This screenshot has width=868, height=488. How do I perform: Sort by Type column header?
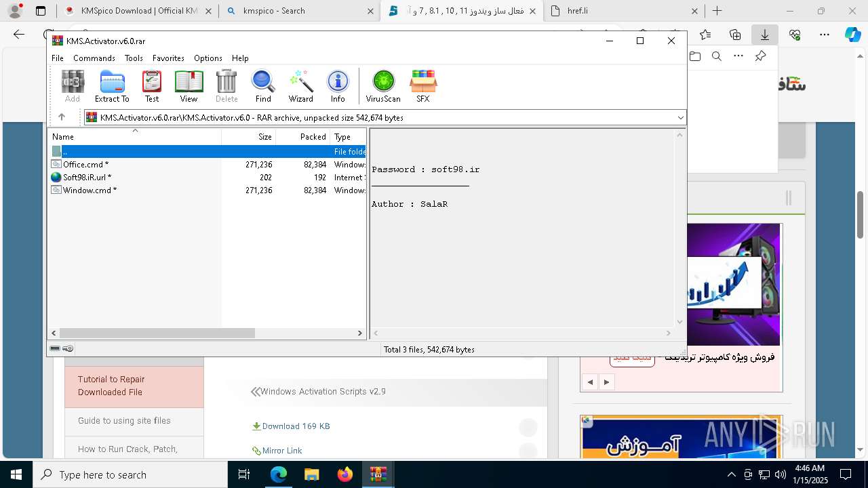click(x=348, y=136)
